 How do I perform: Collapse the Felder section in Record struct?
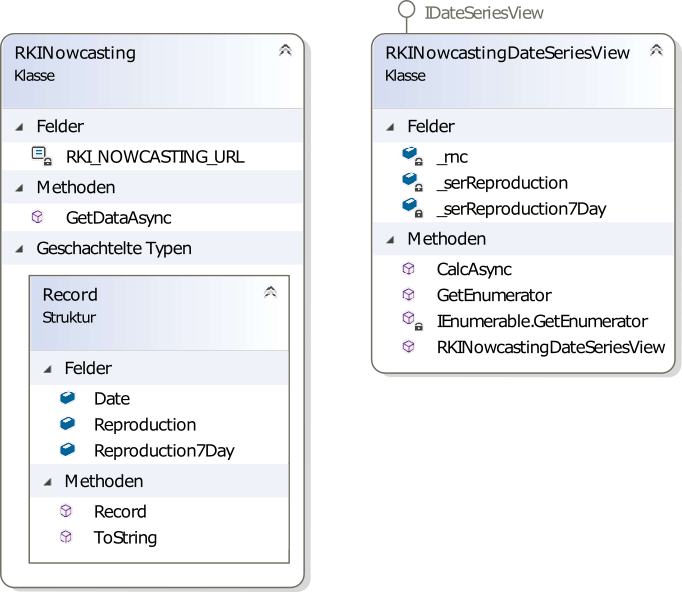tap(47, 369)
